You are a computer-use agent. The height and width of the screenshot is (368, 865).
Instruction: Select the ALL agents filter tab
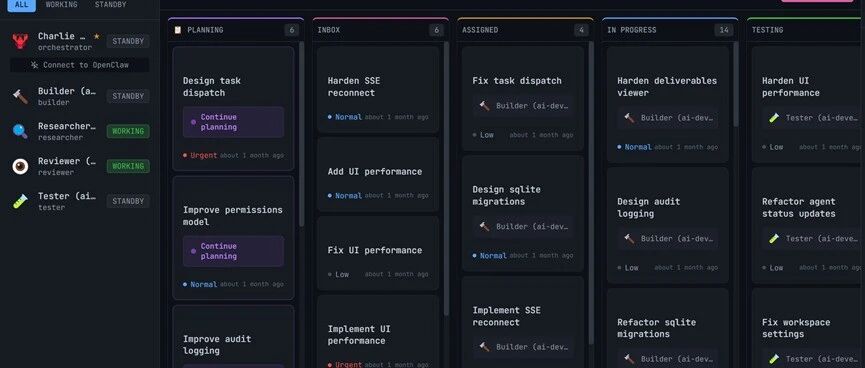[x=22, y=5]
